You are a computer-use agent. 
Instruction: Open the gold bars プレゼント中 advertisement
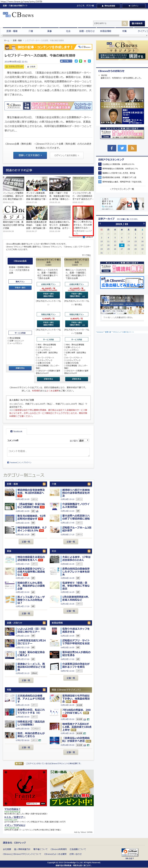click(x=72, y=788)
